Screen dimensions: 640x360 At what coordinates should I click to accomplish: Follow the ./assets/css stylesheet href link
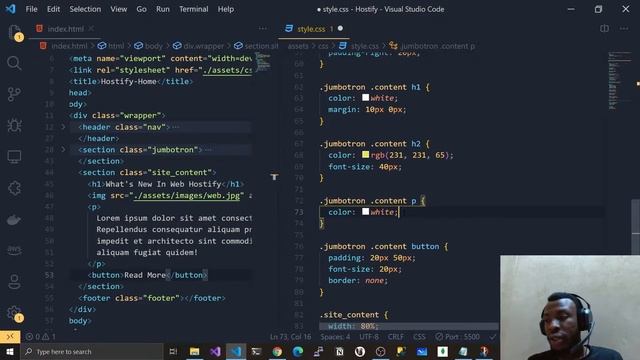(x=227, y=70)
